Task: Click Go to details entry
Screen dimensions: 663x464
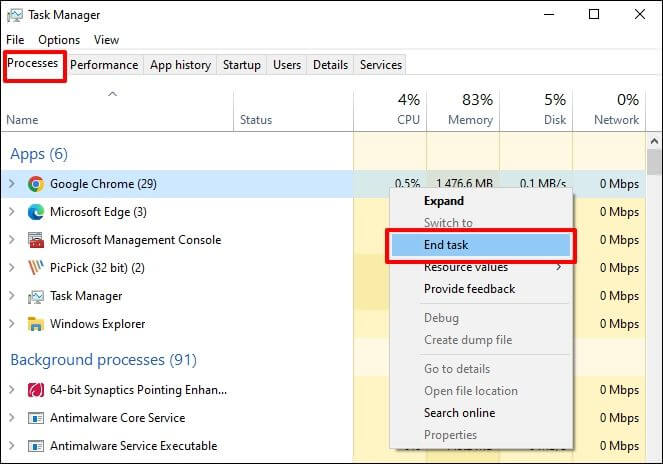Action: click(x=481, y=369)
